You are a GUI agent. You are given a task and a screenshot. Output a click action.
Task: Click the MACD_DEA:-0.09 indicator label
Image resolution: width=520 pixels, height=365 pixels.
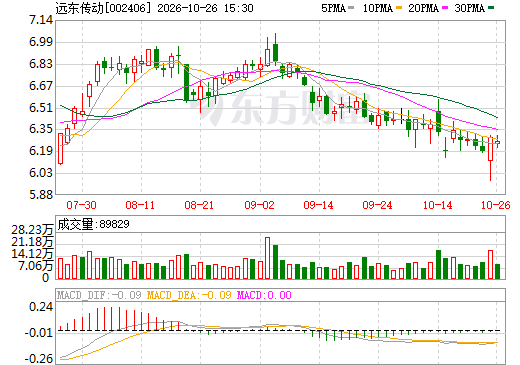[x=189, y=295]
